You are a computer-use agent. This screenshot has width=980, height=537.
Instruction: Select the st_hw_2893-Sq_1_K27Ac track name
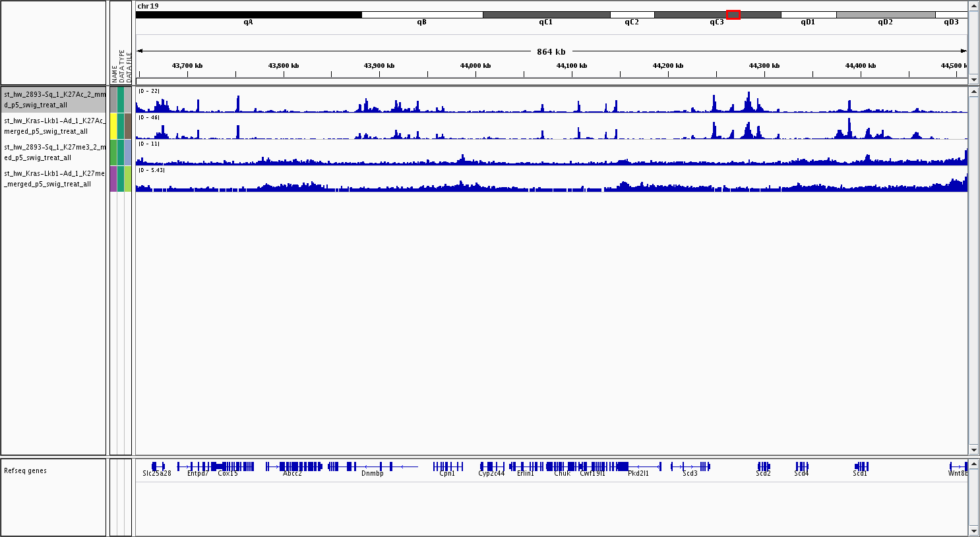click(53, 99)
